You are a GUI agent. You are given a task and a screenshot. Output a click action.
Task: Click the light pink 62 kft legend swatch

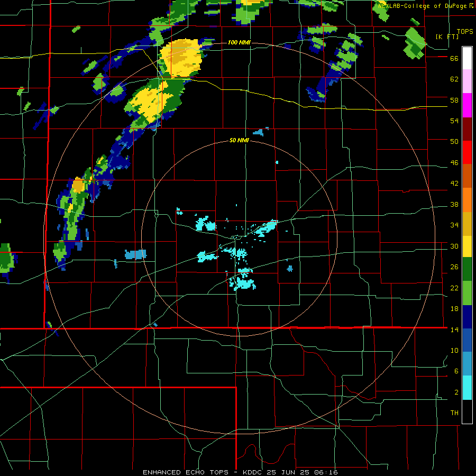click(x=467, y=81)
